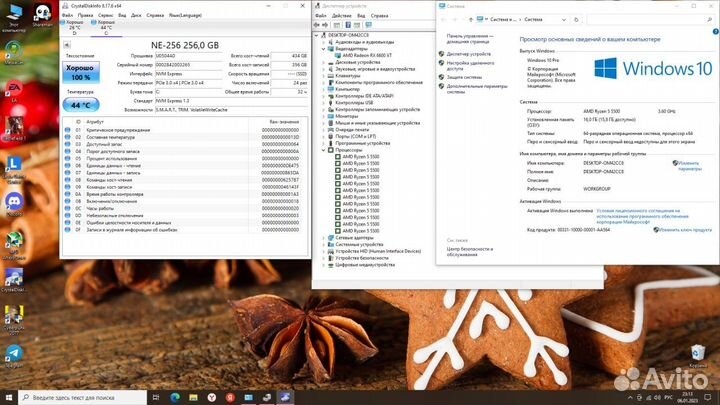Launch Microsoft Edge from the taskbar

click(175, 397)
